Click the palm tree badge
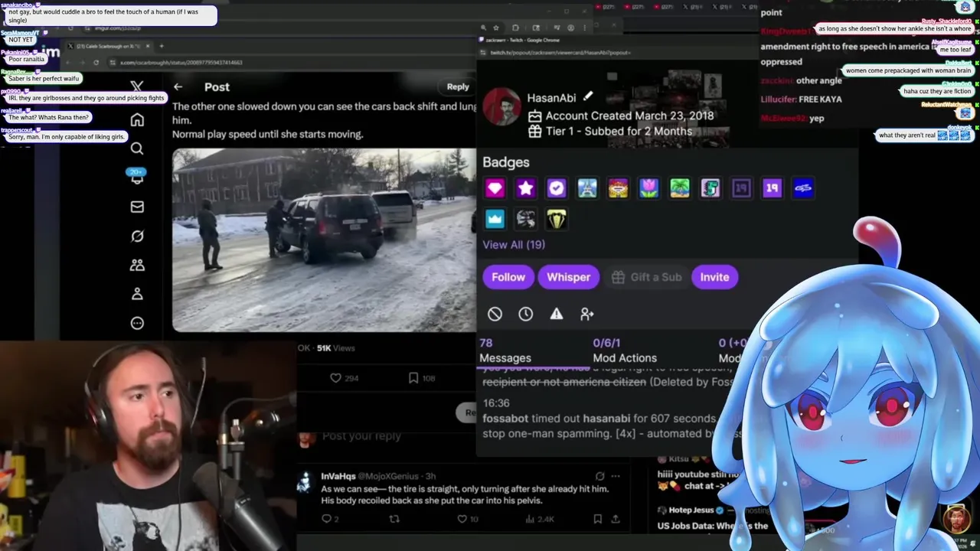The height and width of the screenshot is (551, 980). (679, 188)
